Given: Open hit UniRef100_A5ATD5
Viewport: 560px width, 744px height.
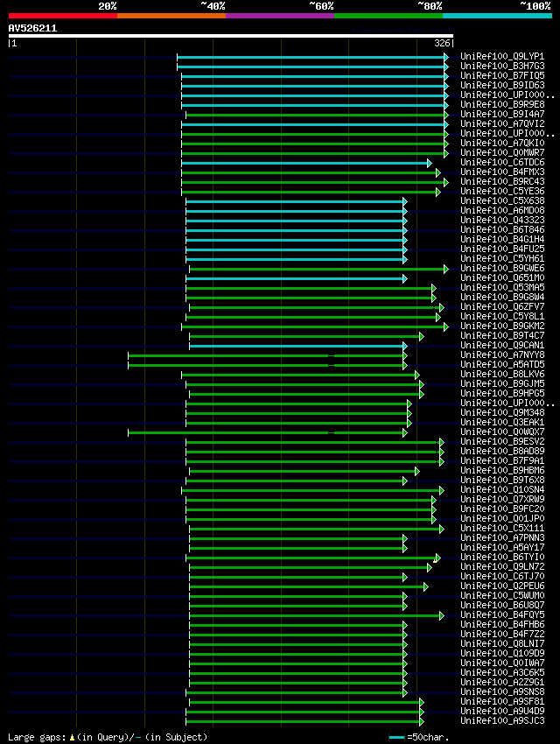Looking at the screenshot, I should (502, 364).
